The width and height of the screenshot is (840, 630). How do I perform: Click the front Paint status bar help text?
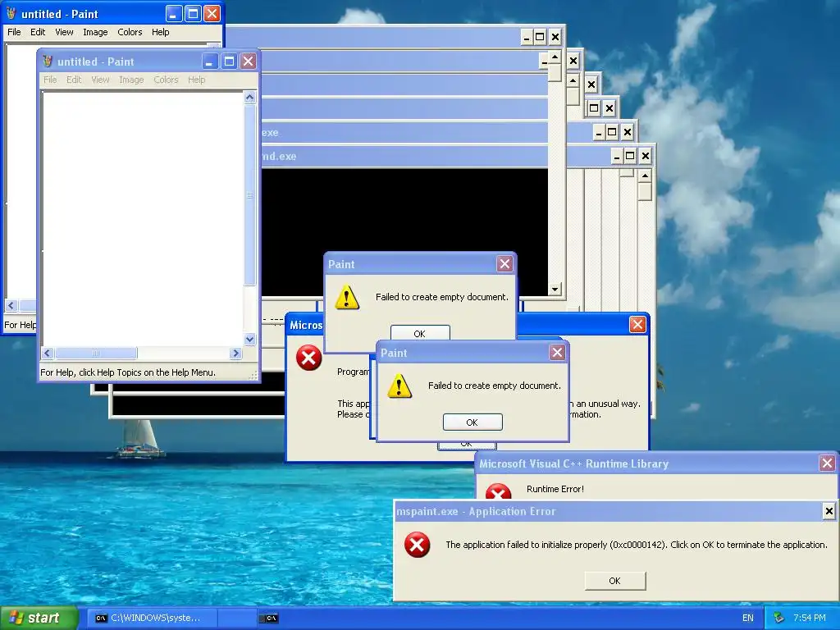coord(128,372)
